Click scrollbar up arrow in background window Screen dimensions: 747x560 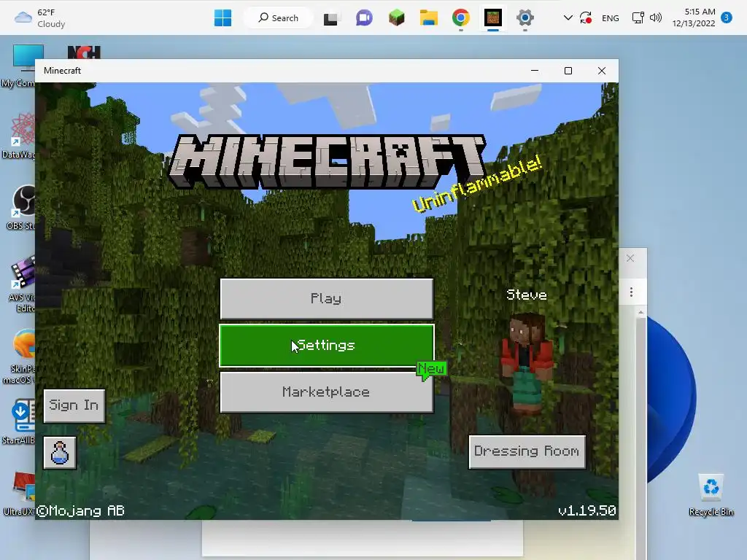click(640, 313)
